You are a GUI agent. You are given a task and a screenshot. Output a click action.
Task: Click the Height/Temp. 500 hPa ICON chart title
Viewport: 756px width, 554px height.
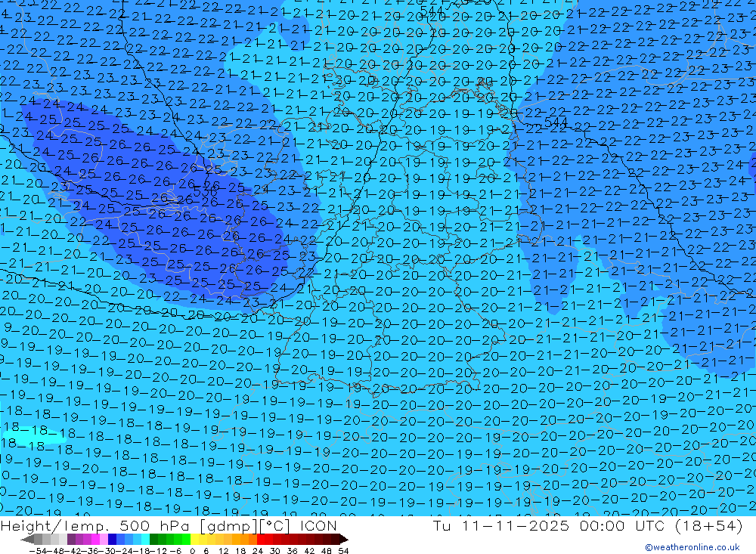169,525
